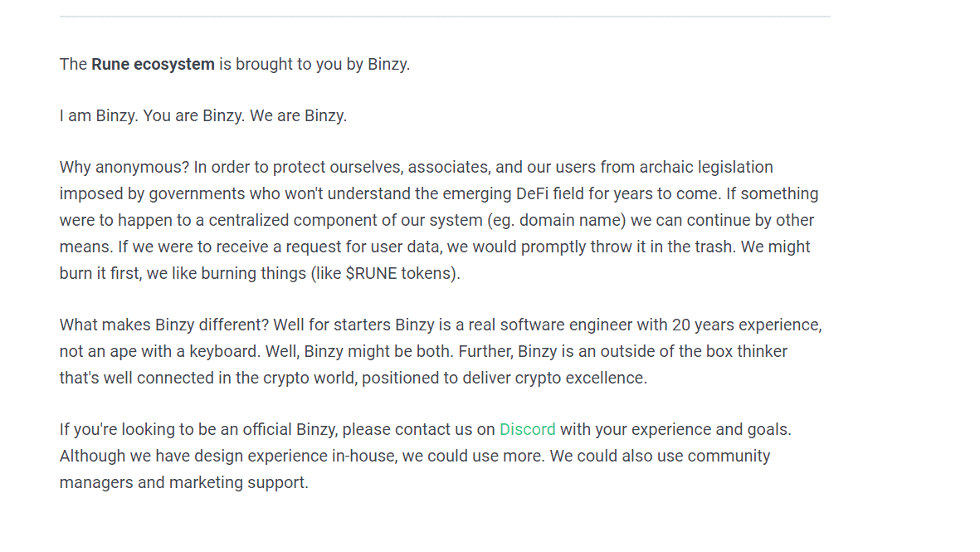Click the "I am Binzy" sentence
The height and width of the screenshot is (552, 980).
99,116
